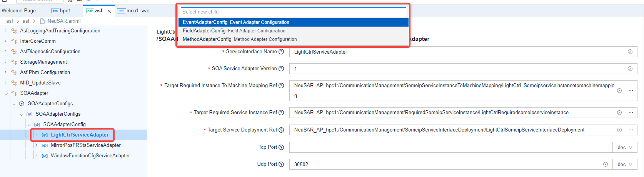This screenshot has height=177, width=644.
Task: Click help icon beside ServiceInterface Name
Action: tap(281, 52)
